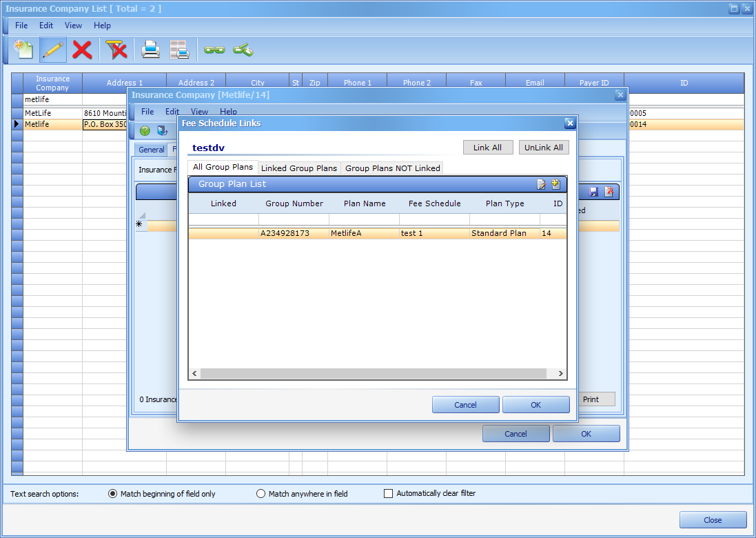Open Help menu in Insurance Company List window
The image size is (756, 538).
coord(102,26)
